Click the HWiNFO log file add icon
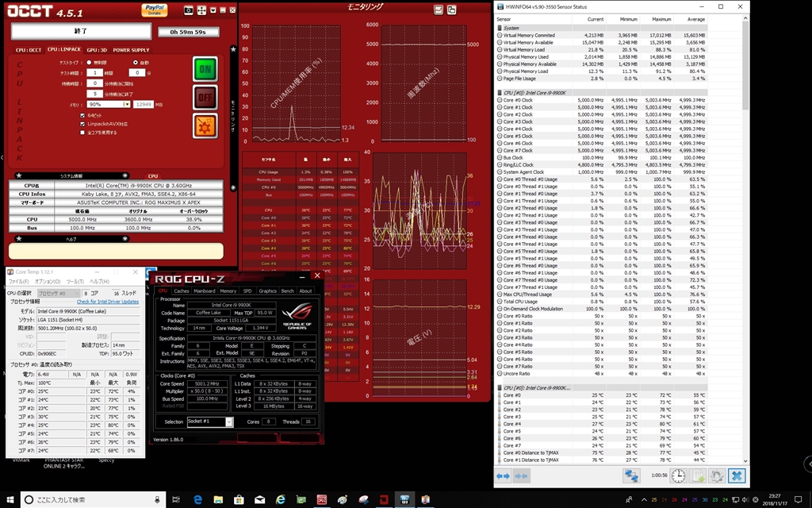Image resolution: width=812 pixels, height=508 pixels. (x=698, y=475)
